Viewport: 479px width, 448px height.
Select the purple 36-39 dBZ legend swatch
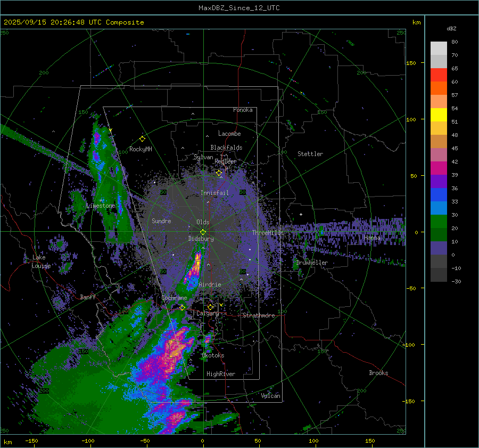(439, 181)
